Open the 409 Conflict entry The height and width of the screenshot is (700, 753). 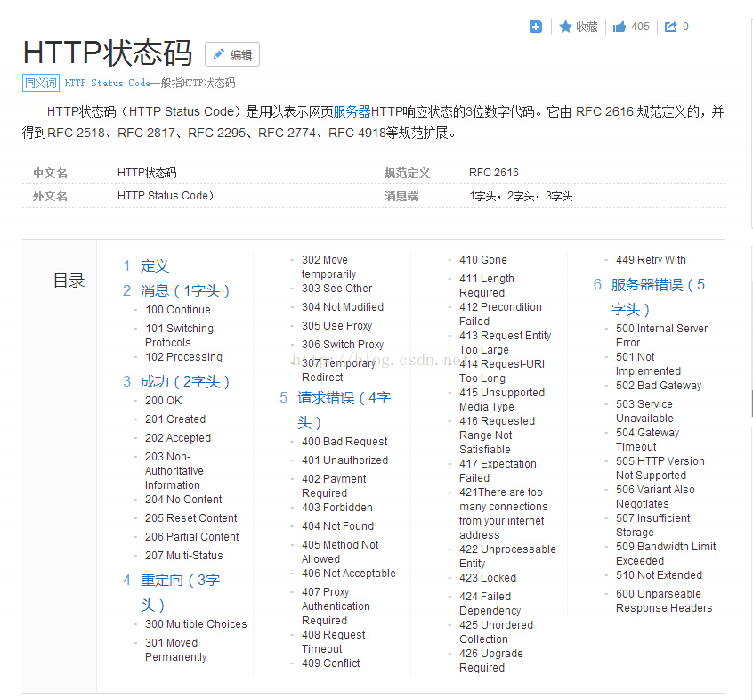331,663
